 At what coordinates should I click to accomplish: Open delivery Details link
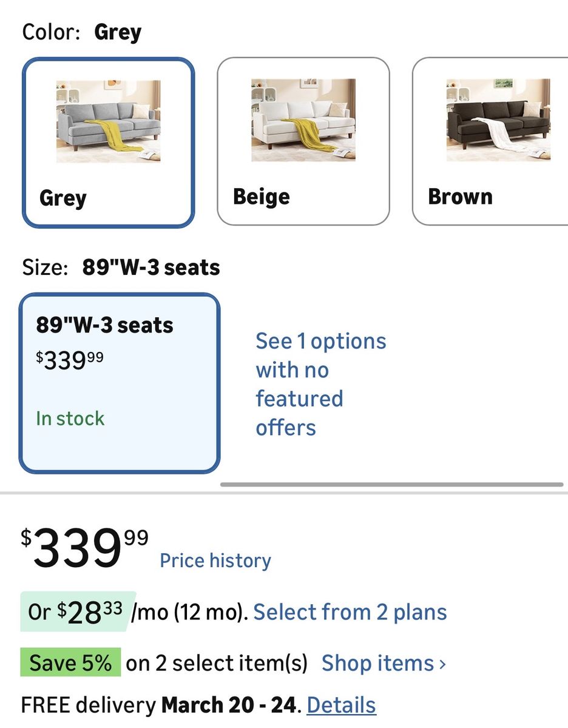coord(341,705)
